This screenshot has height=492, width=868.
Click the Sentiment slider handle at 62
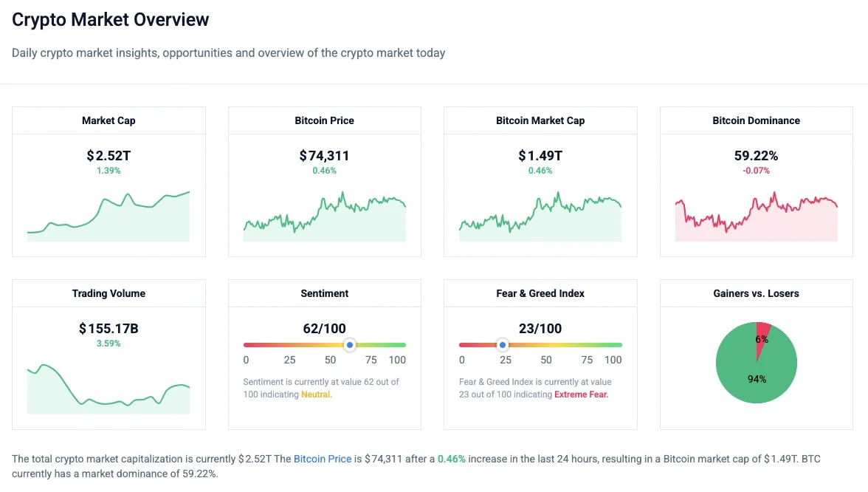pyautogui.click(x=350, y=345)
